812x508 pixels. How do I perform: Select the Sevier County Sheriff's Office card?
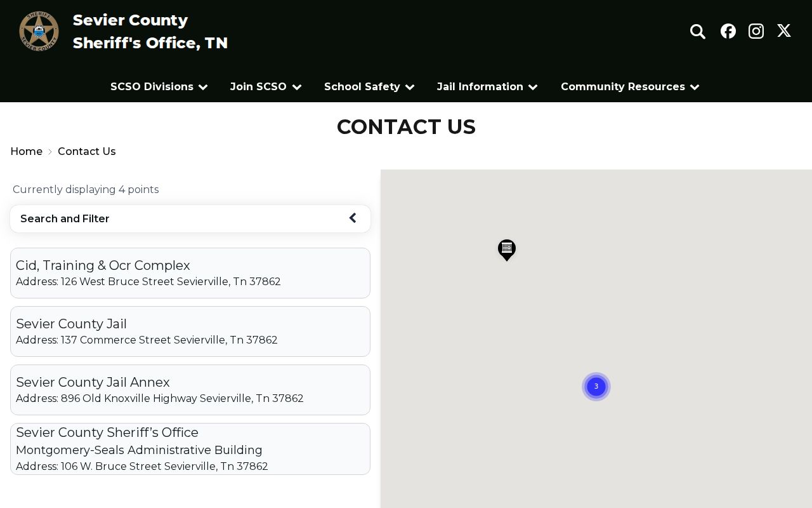click(190, 449)
